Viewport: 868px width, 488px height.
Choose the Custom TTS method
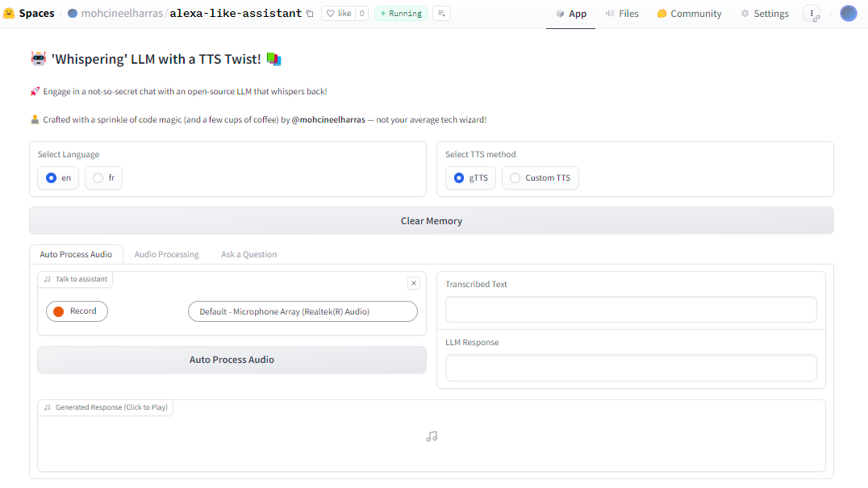tap(540, 177)
